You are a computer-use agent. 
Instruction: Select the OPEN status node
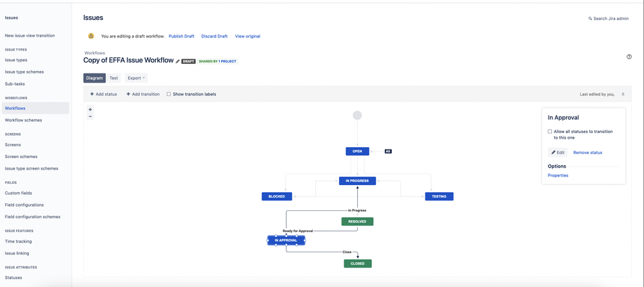tap(357, 152)
